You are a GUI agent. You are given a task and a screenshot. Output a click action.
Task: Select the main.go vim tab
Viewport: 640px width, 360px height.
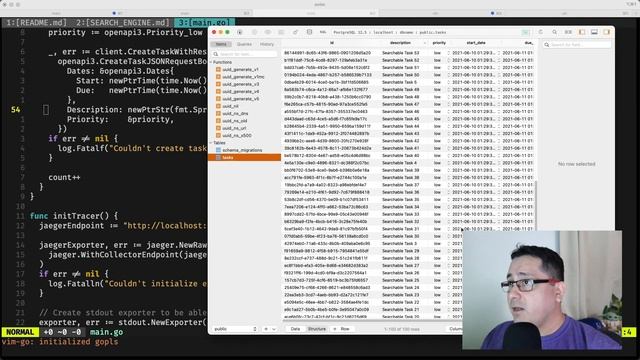(205, 22)
